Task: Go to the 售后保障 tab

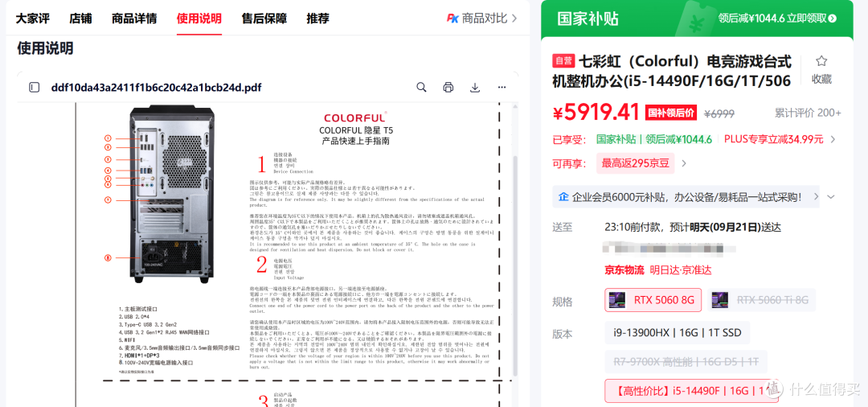Action: click(x=264, y=18)
